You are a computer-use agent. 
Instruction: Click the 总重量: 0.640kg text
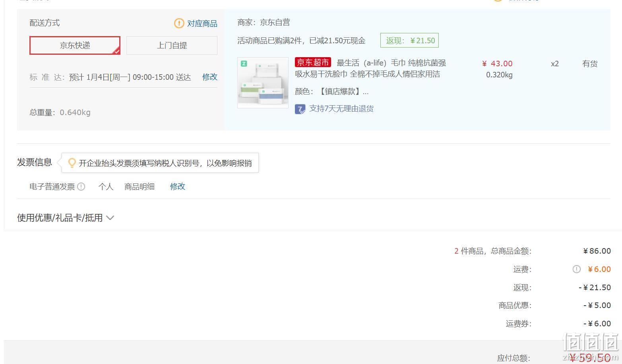(x=60, y=112)
